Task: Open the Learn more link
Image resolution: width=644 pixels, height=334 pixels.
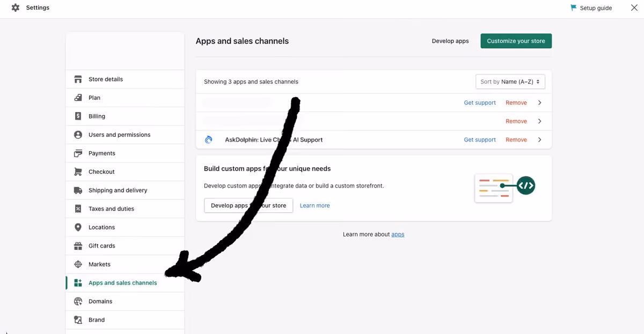Action: point(314,205)
